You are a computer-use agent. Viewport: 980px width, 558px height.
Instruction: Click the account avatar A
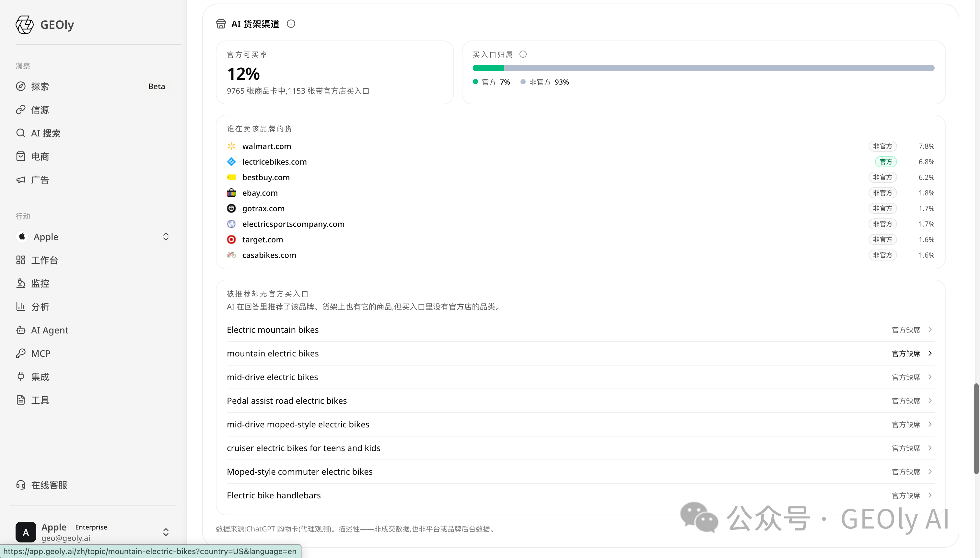click(x=26, y=532)
